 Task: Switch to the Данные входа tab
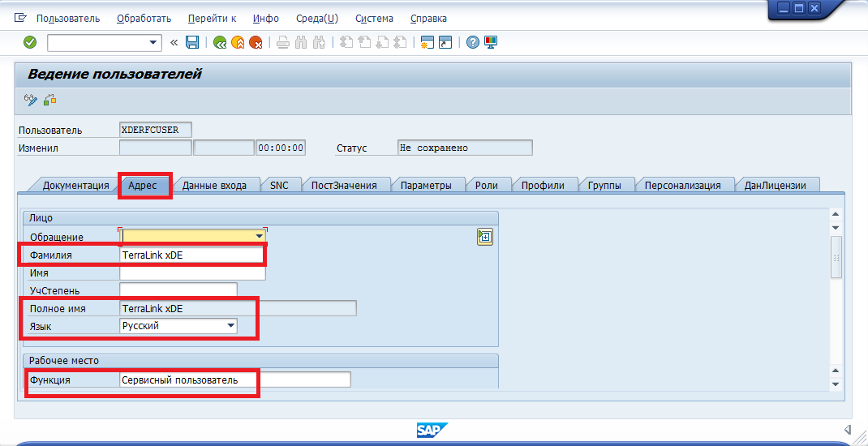point(214,185)
